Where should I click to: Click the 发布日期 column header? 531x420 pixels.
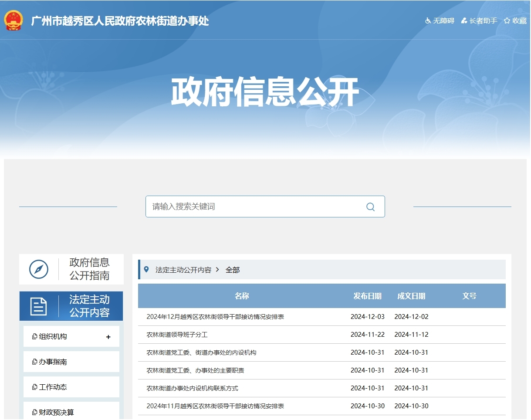coord(368,296)
